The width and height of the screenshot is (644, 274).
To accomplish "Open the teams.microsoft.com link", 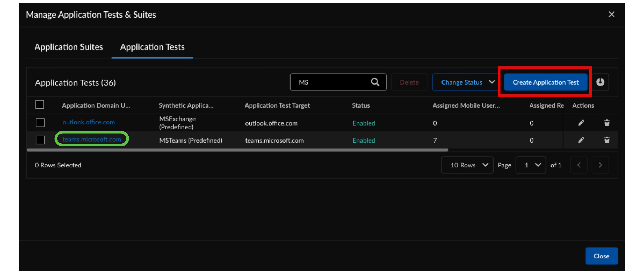I will 92,139.
